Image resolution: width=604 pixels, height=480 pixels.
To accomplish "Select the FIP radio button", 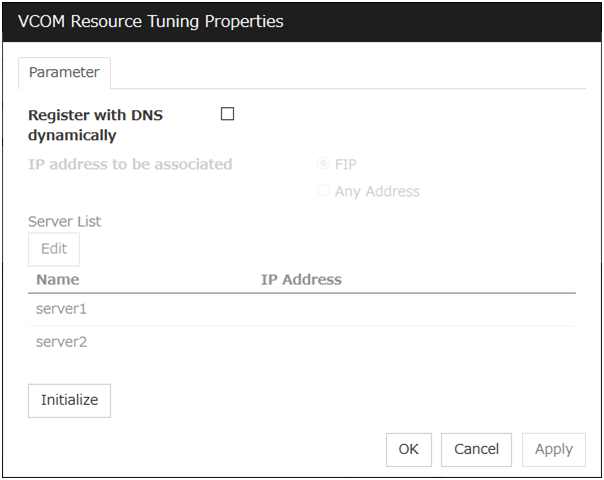I will pyautogui.click(x=324, y=164).
